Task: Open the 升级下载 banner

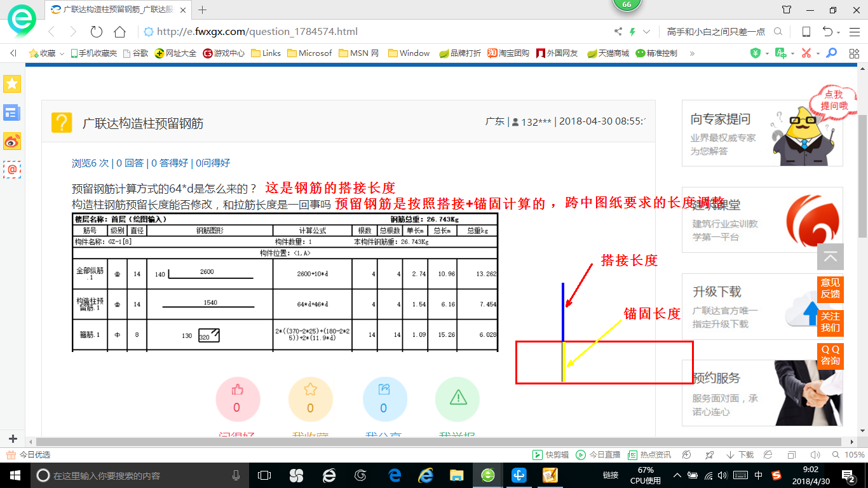Action: coord(763,306)
